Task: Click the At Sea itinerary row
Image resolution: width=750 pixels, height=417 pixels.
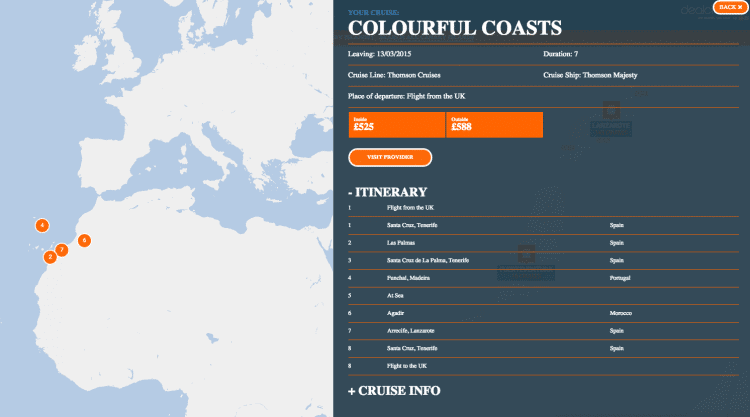Action: (x=397, y=295)
